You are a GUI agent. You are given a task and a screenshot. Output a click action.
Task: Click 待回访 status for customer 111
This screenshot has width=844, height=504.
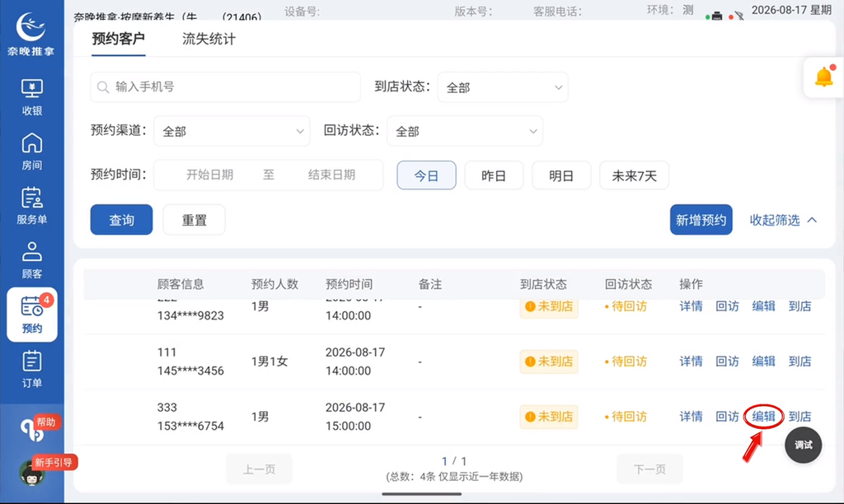tap(626, 362)
